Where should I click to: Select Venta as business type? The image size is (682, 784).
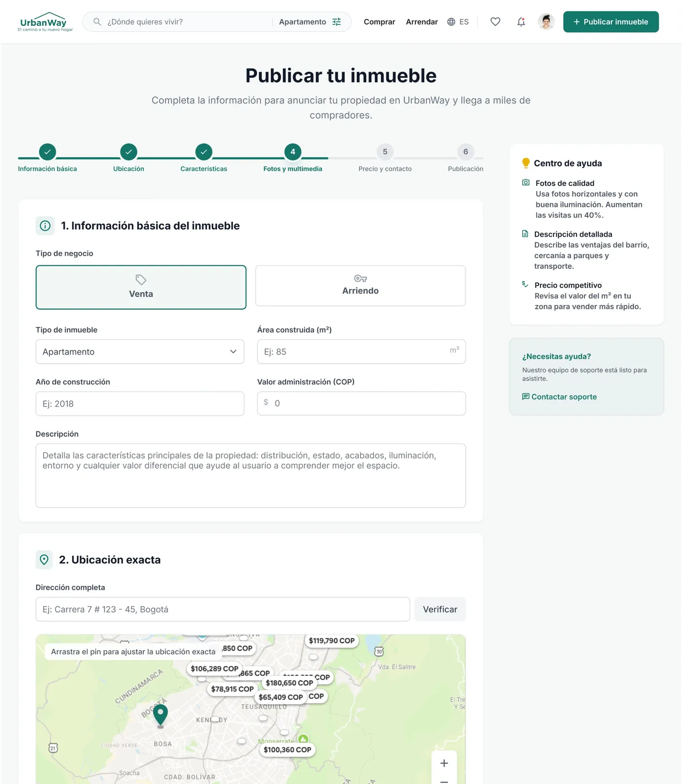(x=141, y=287)
